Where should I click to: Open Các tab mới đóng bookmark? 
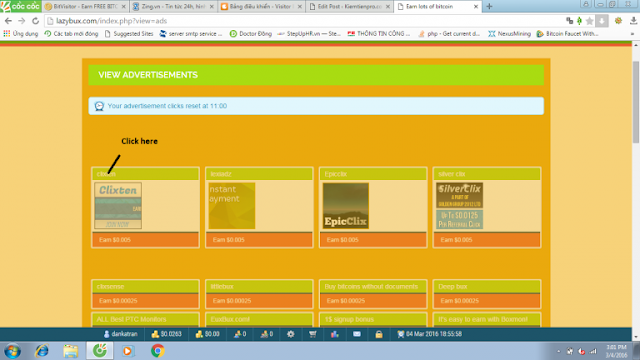[71, 34]
